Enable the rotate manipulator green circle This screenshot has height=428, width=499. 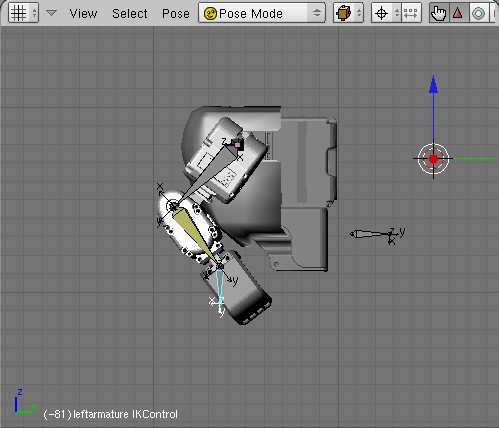[x=478, y=13]
